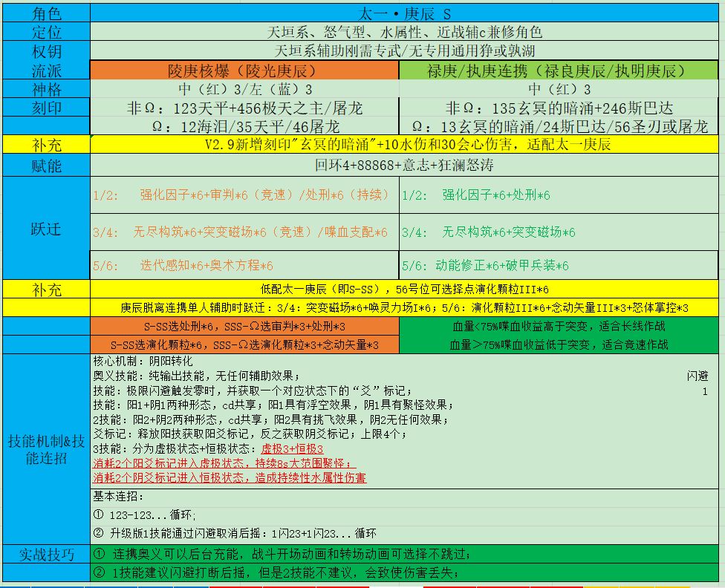Viewport: 725px width, 588px height.
Task: Select the 实战技巧 label cell
Action: click(46, 554)
